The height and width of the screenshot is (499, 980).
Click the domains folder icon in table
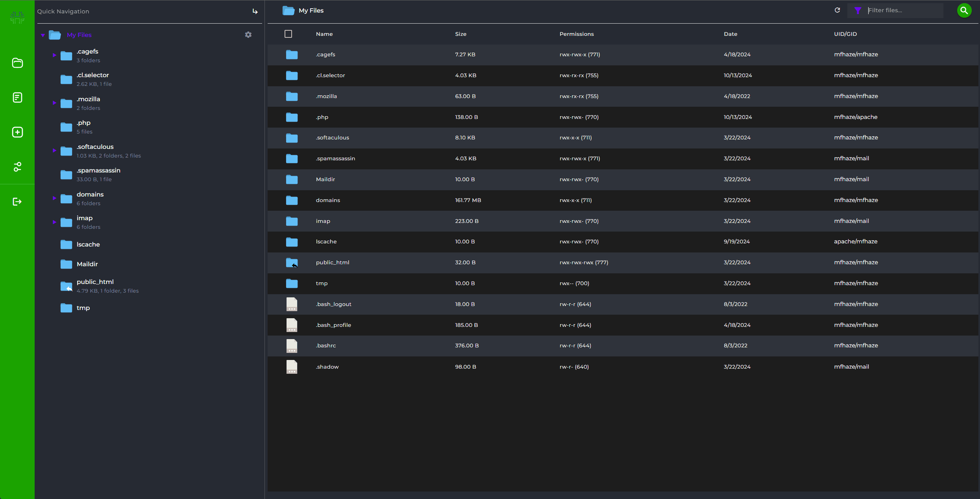click(x=292, y=200)
